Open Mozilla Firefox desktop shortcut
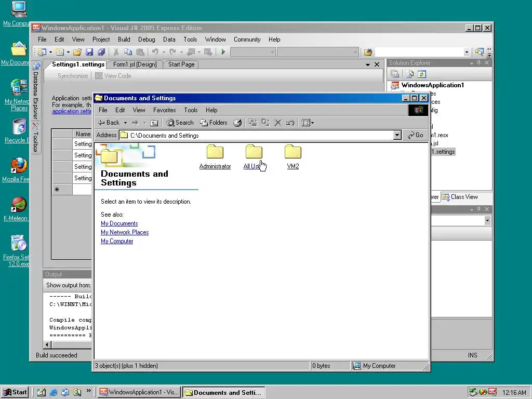This screenshot has width=532, height=399. click(17, 170)
